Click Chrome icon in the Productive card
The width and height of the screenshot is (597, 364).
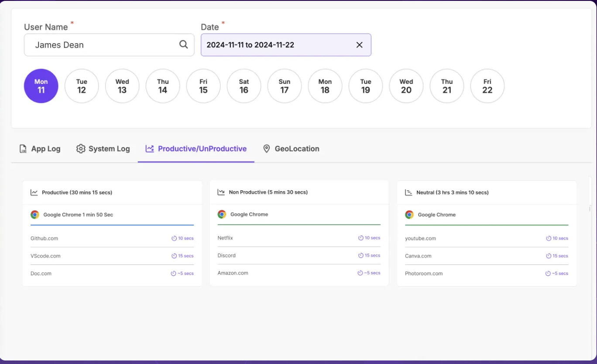pos(35,215)
